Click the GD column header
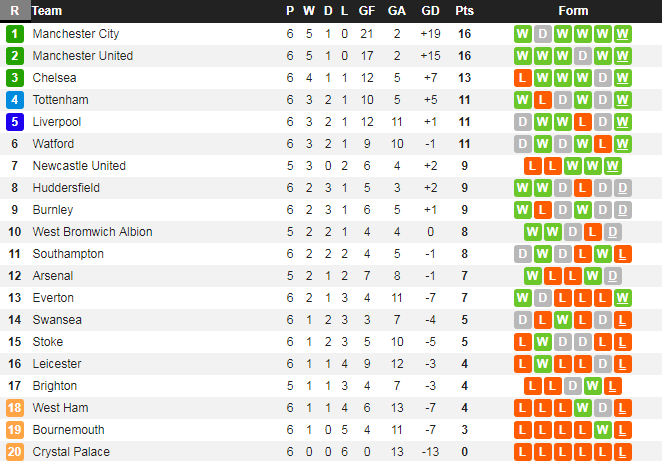 (431, 11)
